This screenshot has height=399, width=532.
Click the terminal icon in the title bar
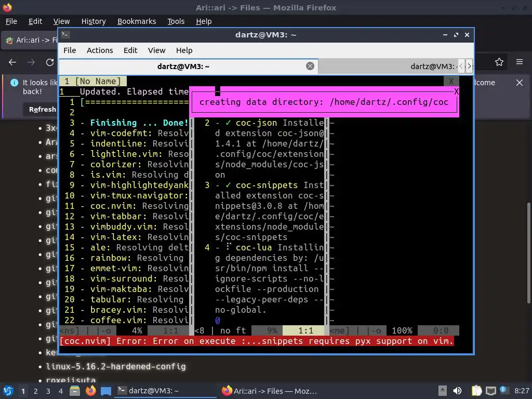click(x=65, y=35)
